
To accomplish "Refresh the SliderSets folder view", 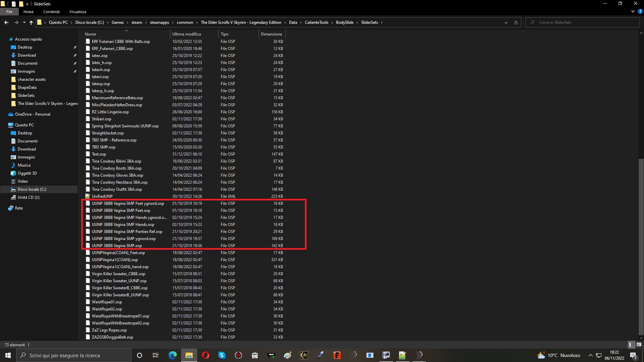I will (516, 22).
